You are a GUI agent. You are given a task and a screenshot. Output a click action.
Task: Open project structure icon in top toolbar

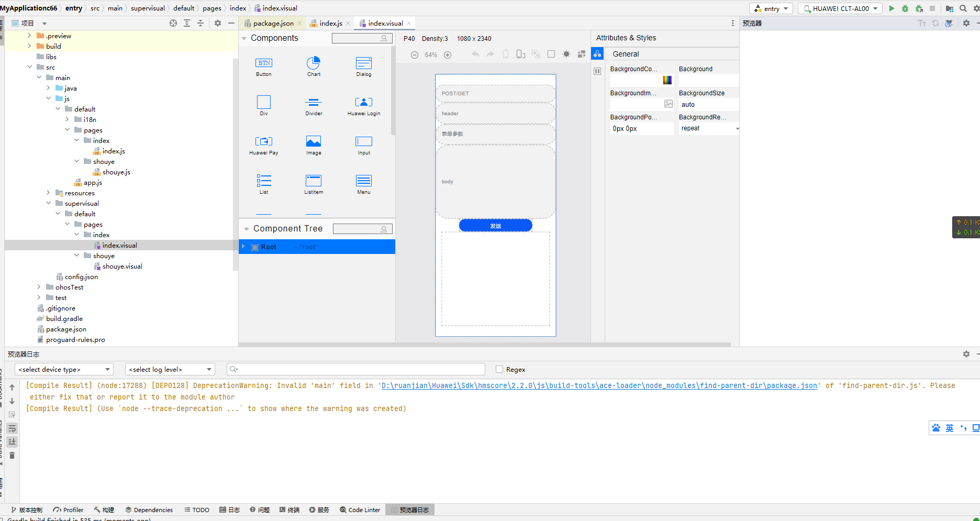coord(950,8)
